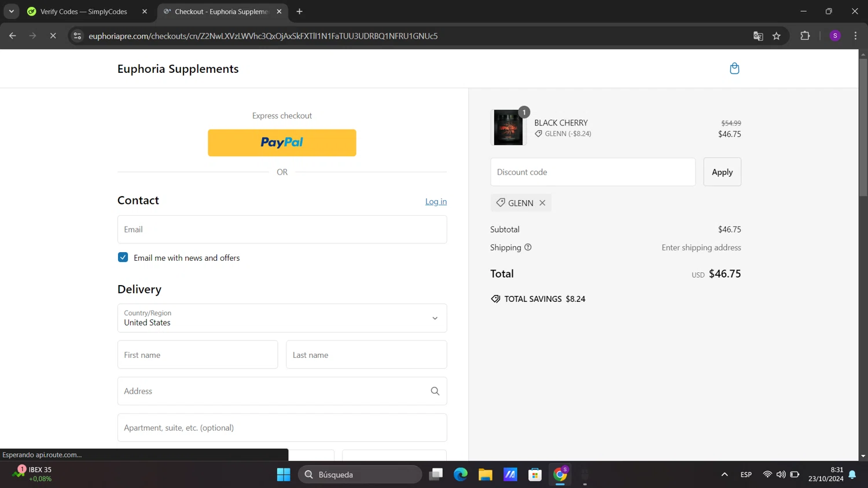Click the address search magnifier icon
Viewport: 868px width, 488px height.
tap(435, 391)
